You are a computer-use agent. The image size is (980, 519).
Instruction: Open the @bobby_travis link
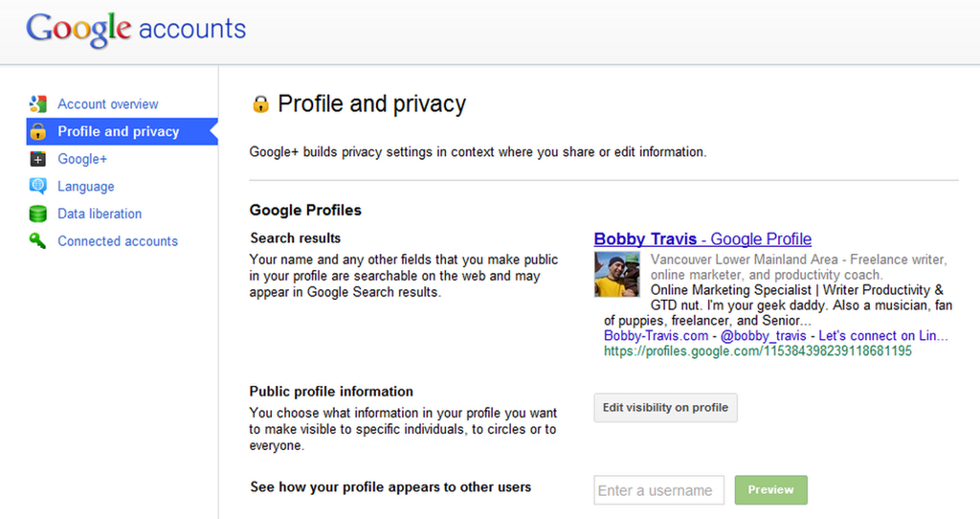click(x=766, y=336)
